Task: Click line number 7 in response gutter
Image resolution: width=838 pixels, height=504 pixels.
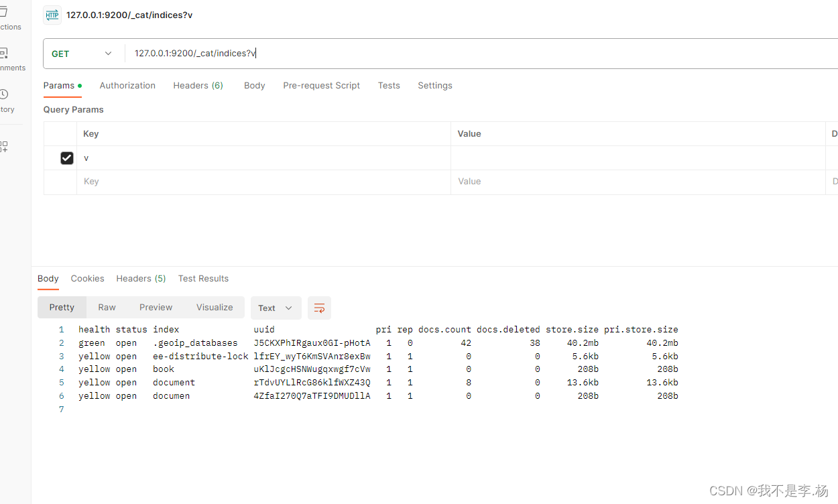Action: click(62, 409)
